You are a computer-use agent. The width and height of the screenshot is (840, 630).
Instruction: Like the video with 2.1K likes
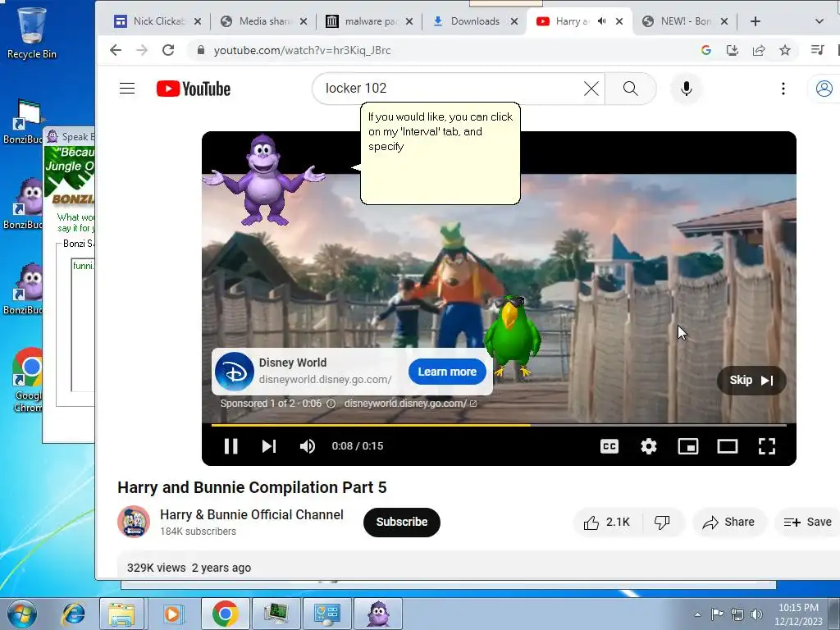point(608,523)
